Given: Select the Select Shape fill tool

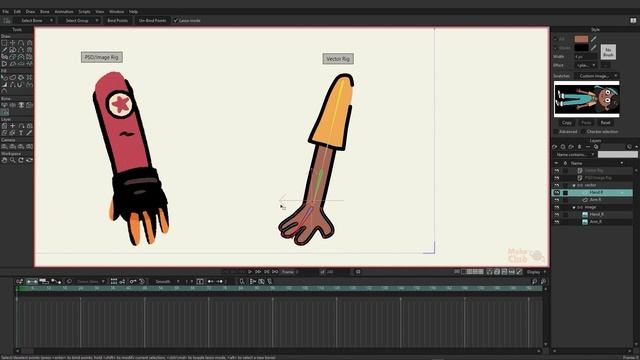Looking at the screenshot, I should 4,77.
